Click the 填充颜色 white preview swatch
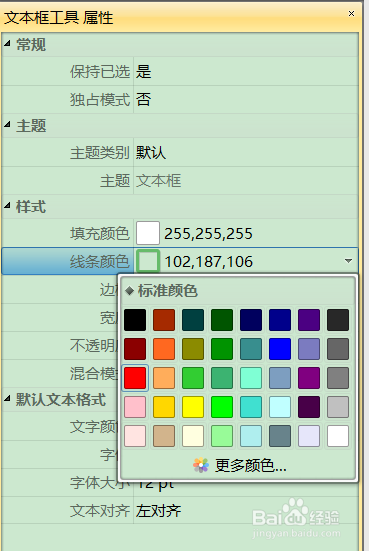 148,233
